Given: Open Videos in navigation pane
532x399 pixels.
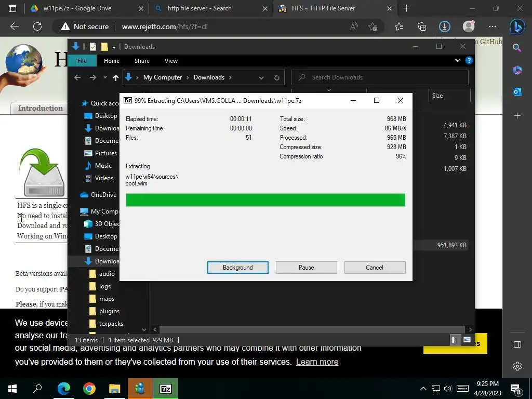Looking at the screenshot, I should pyautogui.click(x=99, y=178).
